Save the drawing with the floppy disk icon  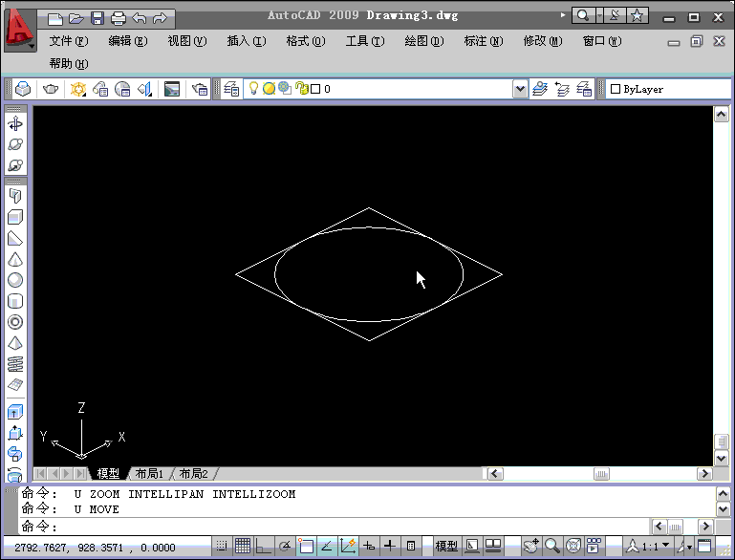pos(97,19)
